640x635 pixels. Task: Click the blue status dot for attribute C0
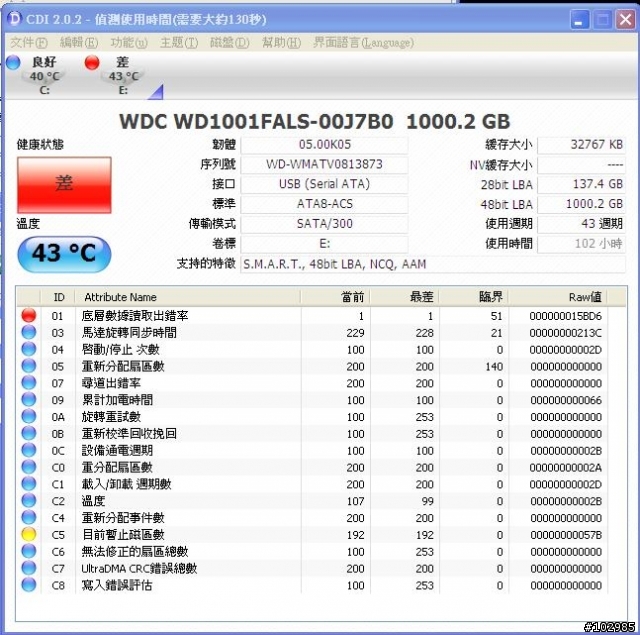29,467
